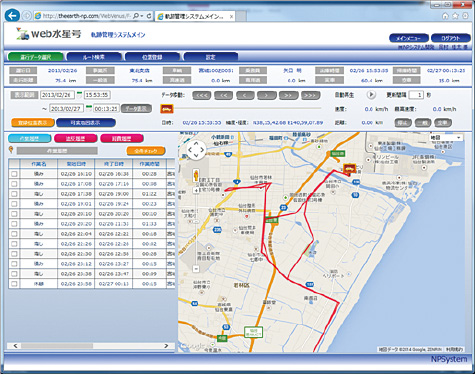Toggle the checkbox in the last table row

tap(14, 284)
